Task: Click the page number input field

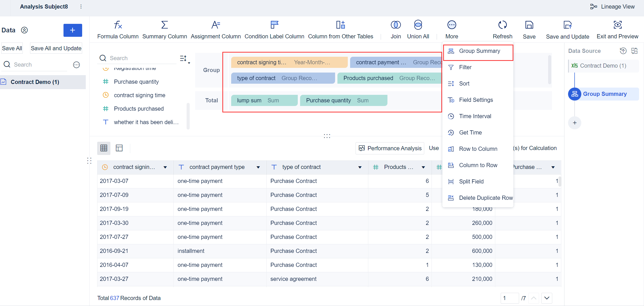Action: pyautogui.click(x=509, y=298)
